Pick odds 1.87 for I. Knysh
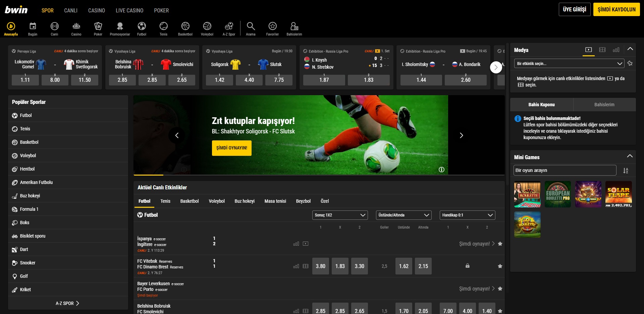 (324, 80)
